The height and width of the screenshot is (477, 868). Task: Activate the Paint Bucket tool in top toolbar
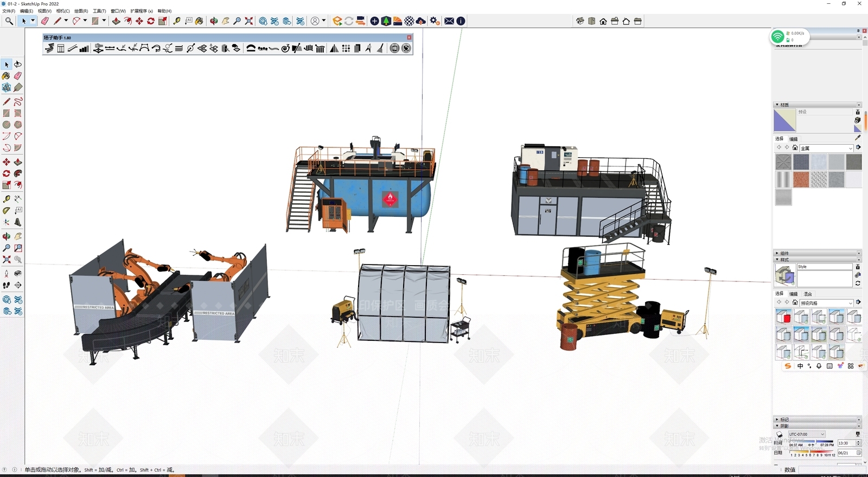click(x=199, y=21)
